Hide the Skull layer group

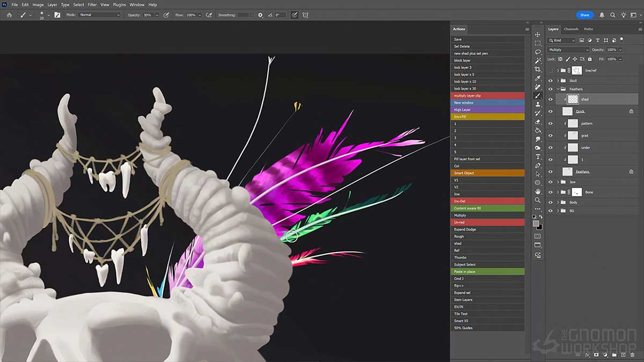(x=551, y=81)
